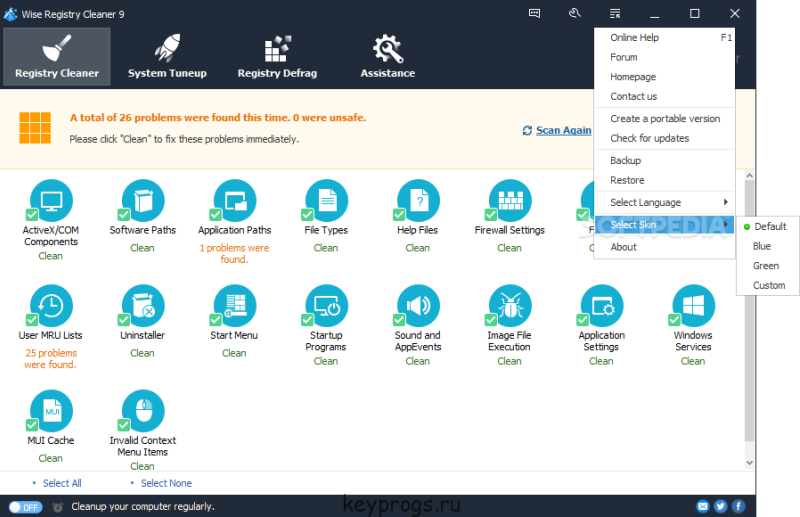This screenshot has height=517, width=800.
Task: Go to the Assistance tab
Action: coord(387,57)
